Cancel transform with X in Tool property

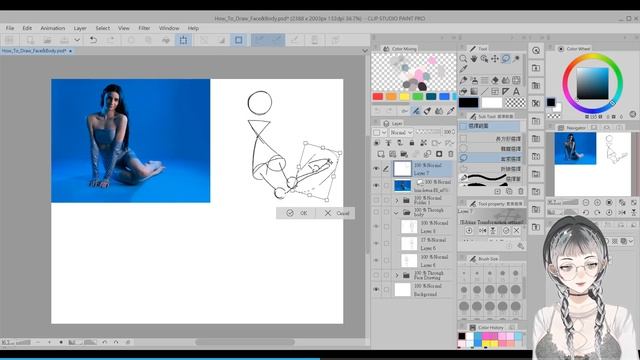point(517,231)
